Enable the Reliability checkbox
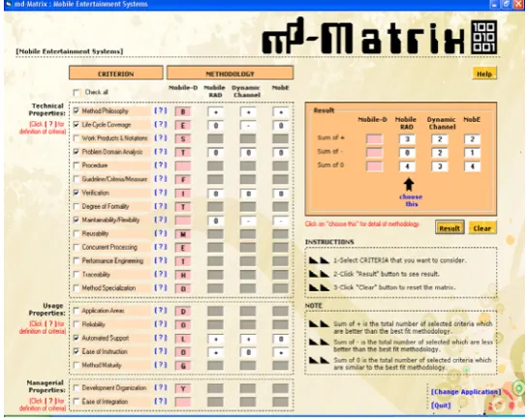Image resolution: width=526 pixels, height=420 pixels. [77, 324]
